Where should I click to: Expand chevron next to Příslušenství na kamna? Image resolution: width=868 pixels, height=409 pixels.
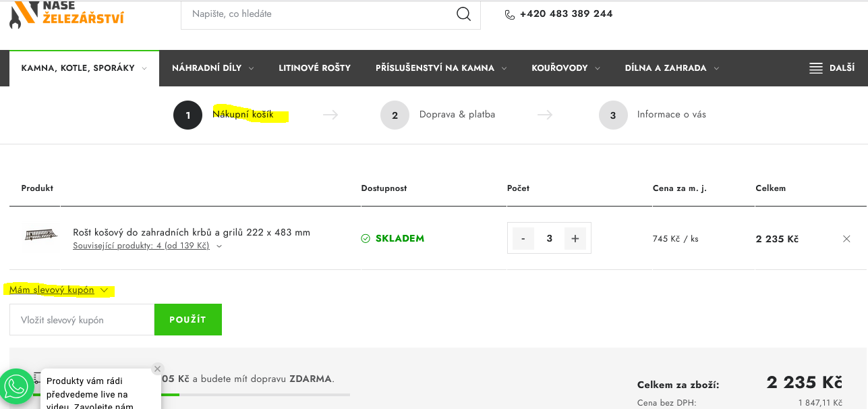point(504,68)
